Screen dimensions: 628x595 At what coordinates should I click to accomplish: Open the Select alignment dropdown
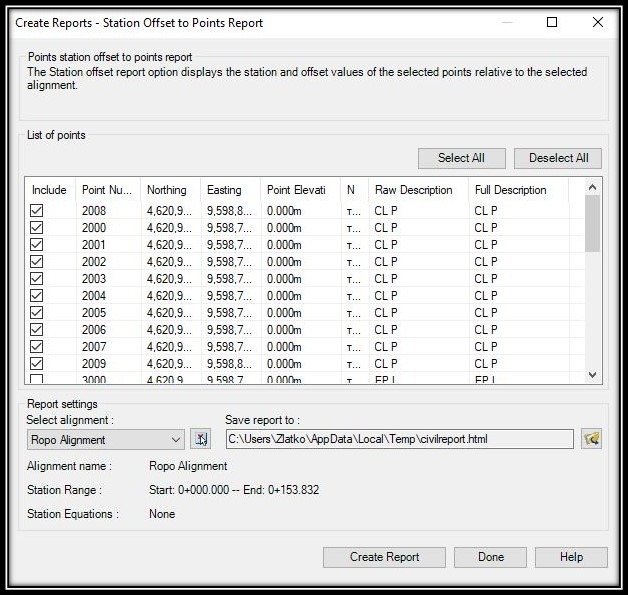click(x=106, y=440)
